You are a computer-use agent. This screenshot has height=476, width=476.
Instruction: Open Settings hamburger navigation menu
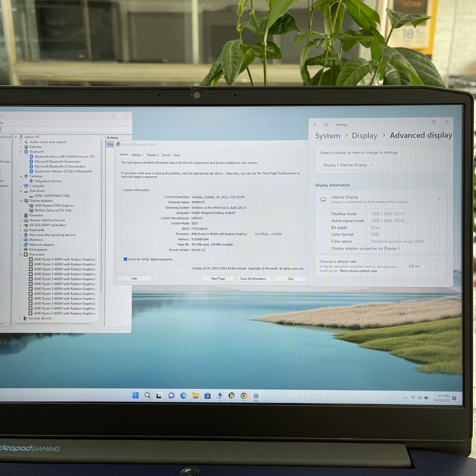(x=326, y=125)
